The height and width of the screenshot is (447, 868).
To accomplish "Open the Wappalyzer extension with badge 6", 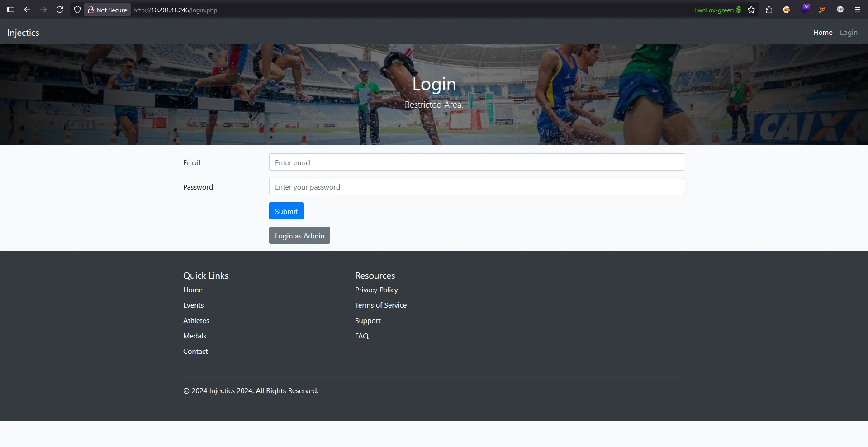I will [x=805, y=10].
